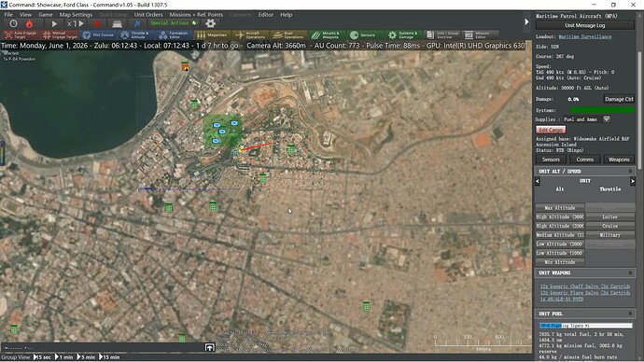Collapse the UNIT FUEL section
The height and width of the screenshot is (362, 644).
pyautogui.click(x=630, y=313)
